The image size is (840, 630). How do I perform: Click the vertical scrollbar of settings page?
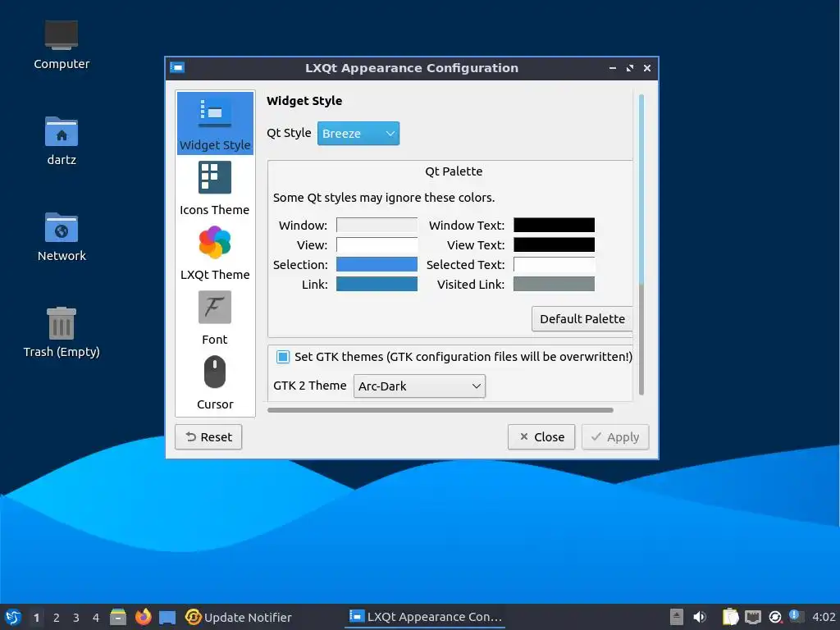click(x=641, y=244)
